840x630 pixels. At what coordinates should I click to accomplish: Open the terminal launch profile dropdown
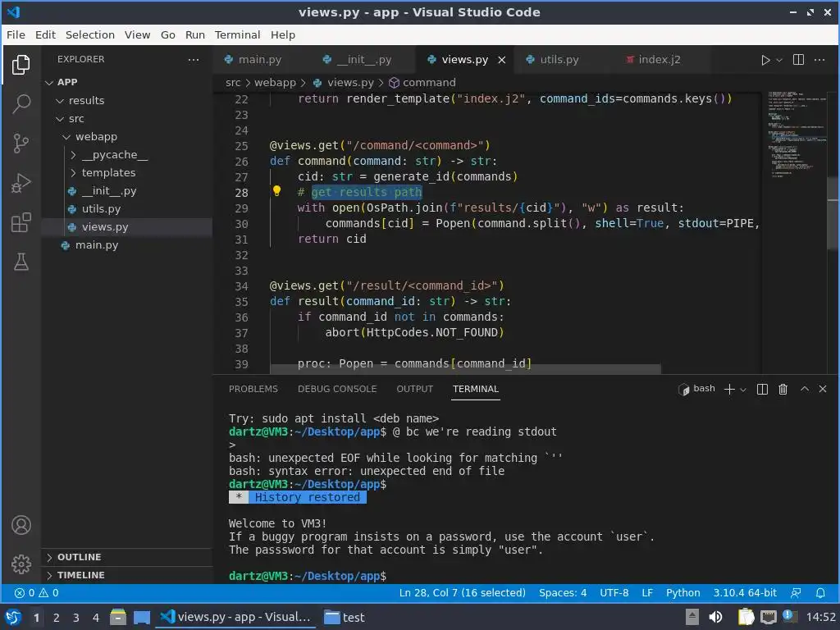pyautogui.click(x=743, y=390)
